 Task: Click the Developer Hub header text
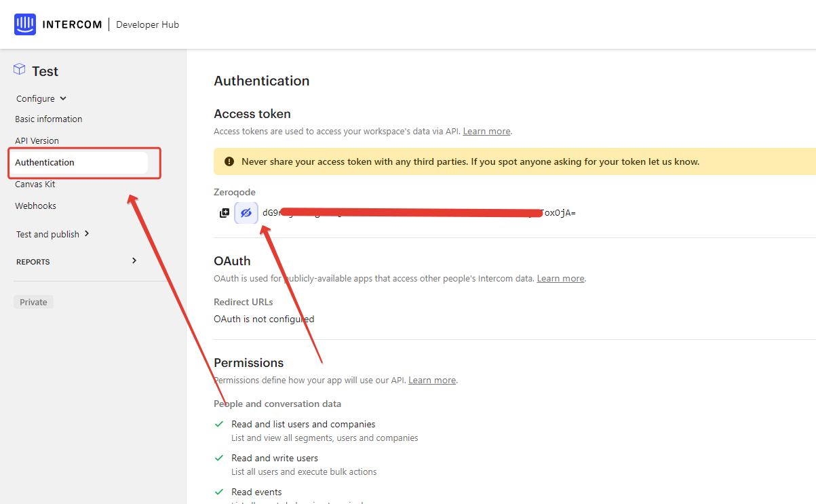pyautogui.click(x=148, y=24)
